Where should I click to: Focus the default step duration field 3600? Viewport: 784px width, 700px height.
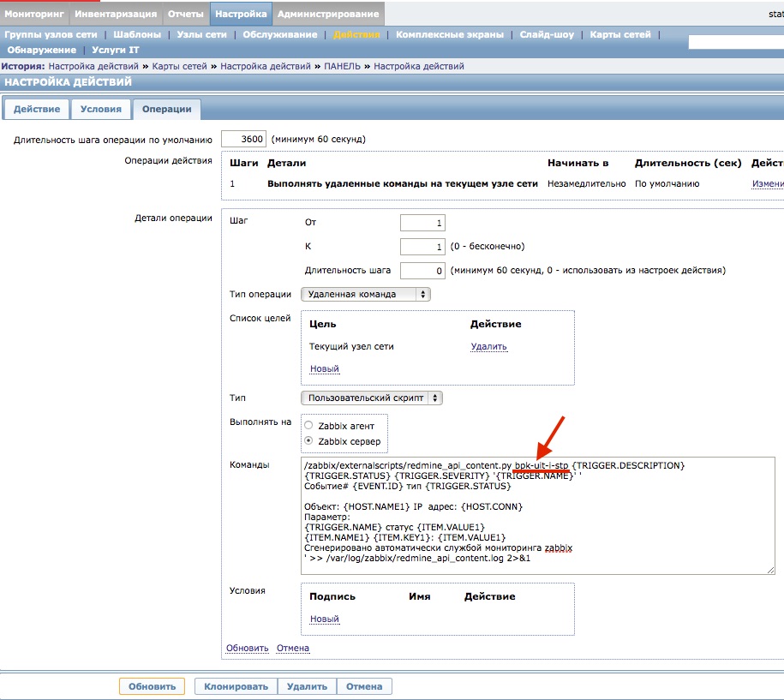pos(243,139)
